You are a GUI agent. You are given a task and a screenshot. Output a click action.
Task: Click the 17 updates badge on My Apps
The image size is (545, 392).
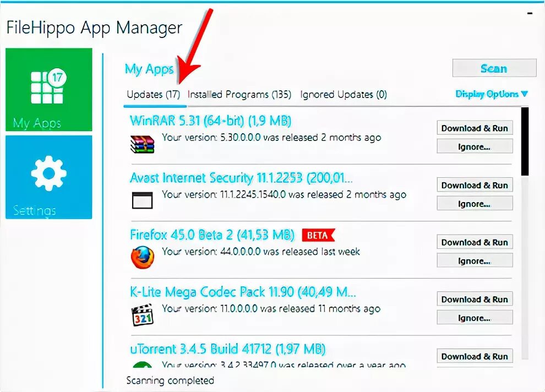point(57,77)
